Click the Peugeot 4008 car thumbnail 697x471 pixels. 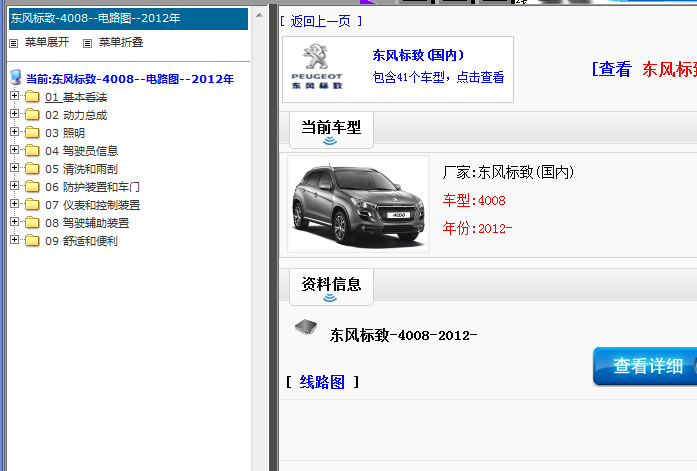(358, 204)
